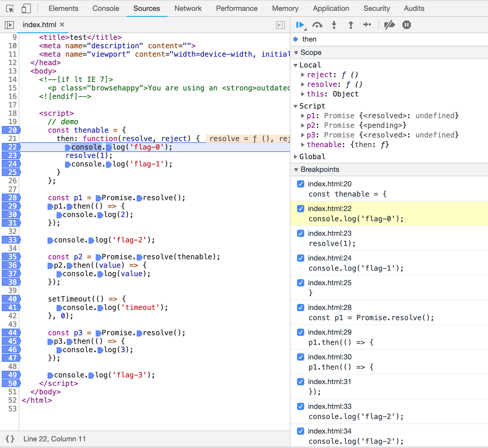Uncheck breakpoint index.html:20
This screenshot has height=448, width=488.
pos(301,184)
